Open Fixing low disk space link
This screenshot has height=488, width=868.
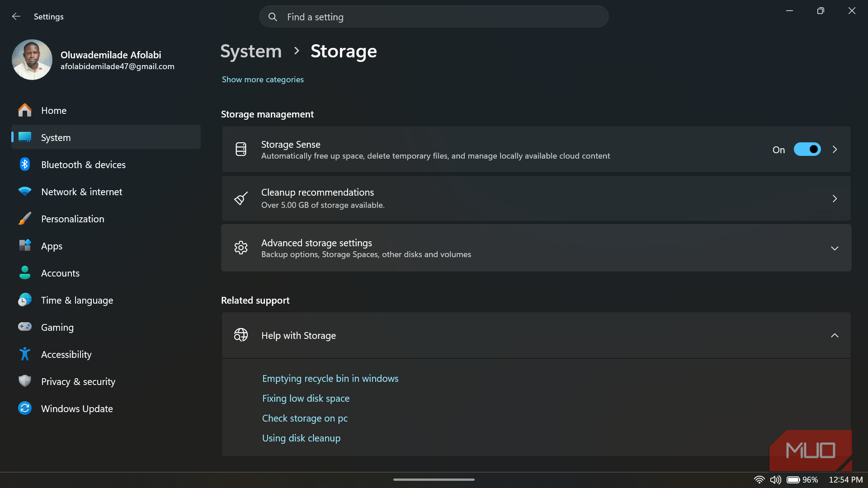306,398
